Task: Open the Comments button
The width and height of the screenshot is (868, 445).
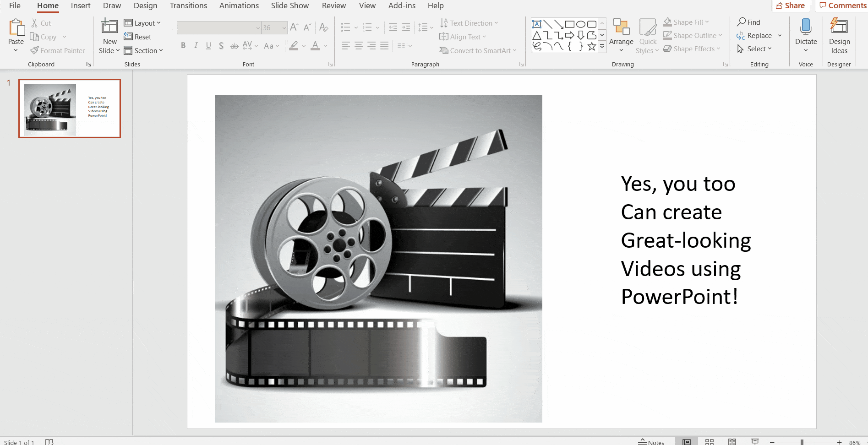Action: tap(842, 5)
